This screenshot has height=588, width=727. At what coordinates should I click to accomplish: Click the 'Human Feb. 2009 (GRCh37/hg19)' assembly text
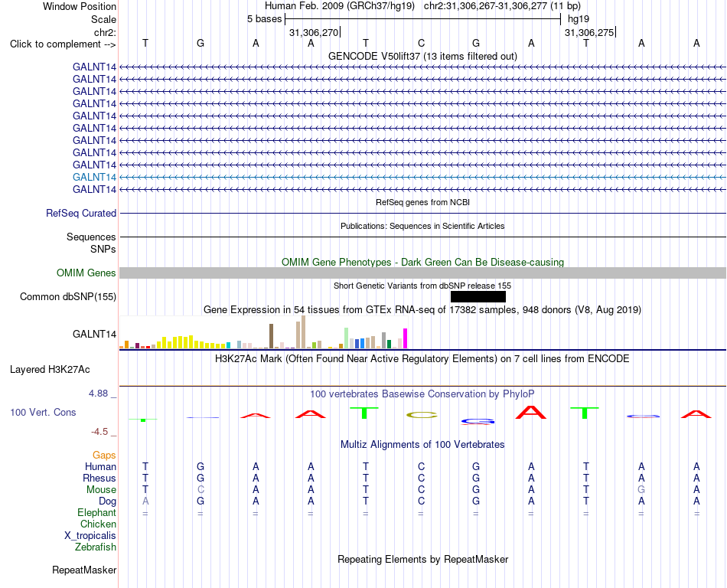coord(339,6)
